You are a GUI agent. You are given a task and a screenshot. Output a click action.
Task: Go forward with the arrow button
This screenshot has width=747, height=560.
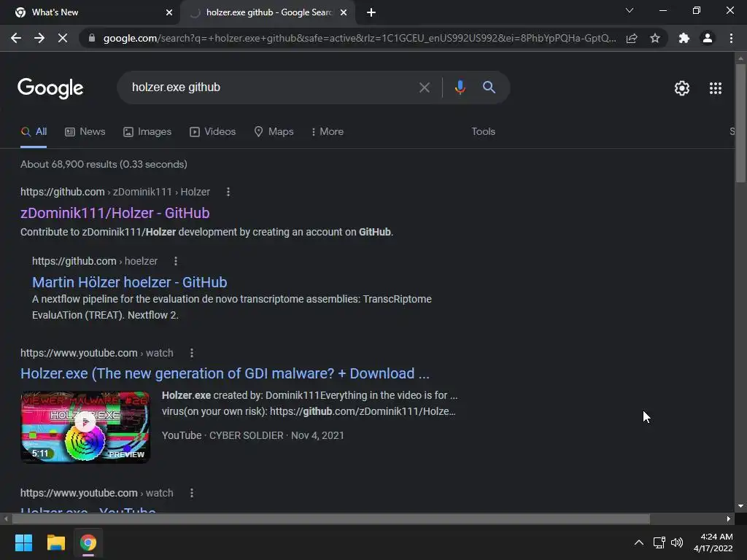(x=39, y=38)
